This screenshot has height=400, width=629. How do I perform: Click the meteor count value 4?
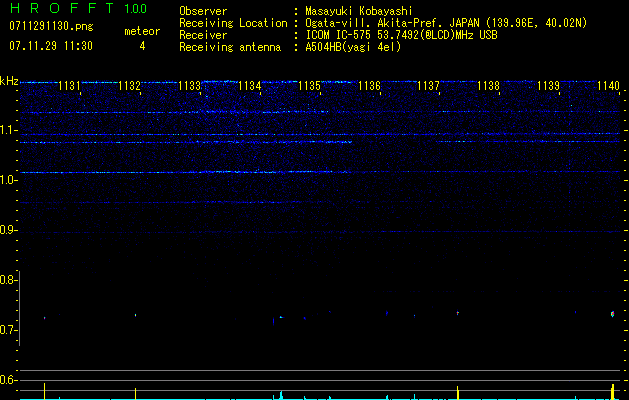pos(141,46)
